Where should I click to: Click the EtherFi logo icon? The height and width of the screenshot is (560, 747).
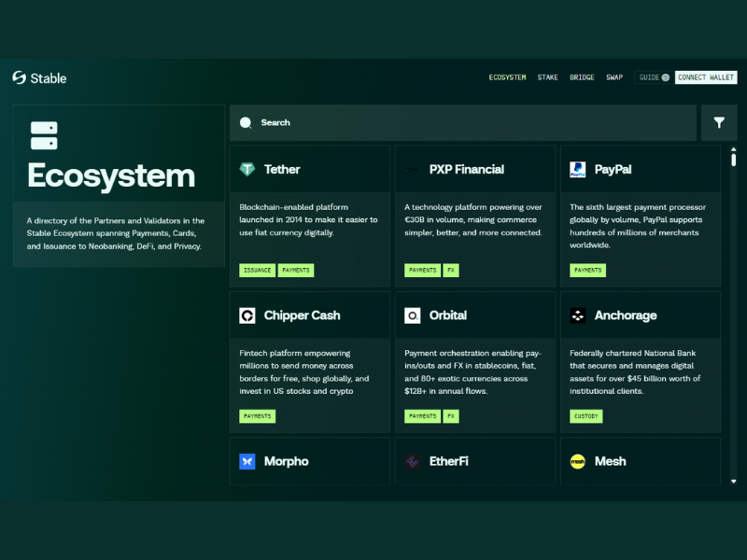[413, 461]
